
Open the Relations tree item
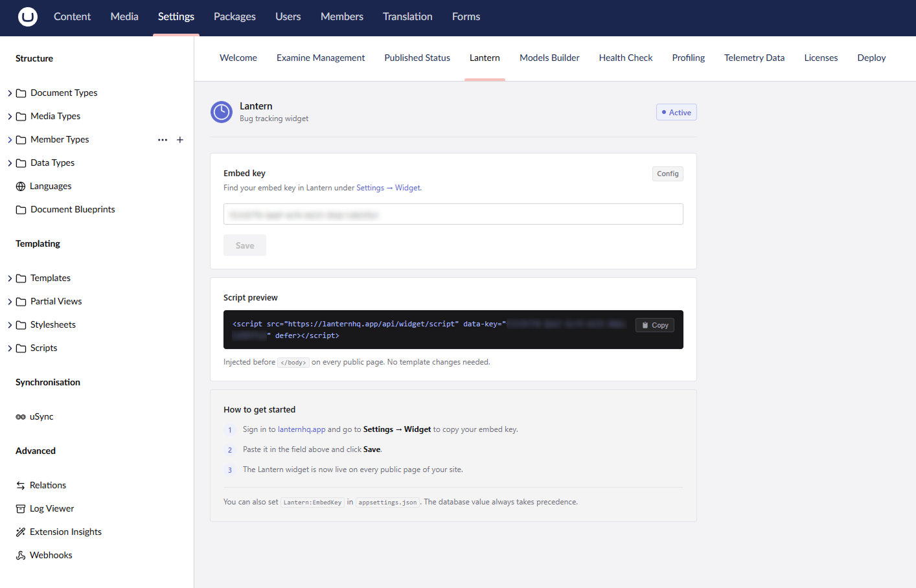[x=48, y=486]
